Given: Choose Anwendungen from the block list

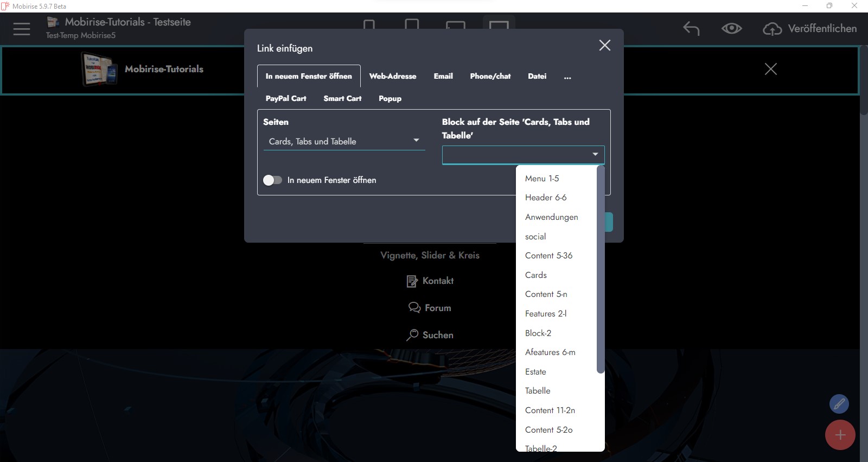Looking at the screenshot, I should point(551,217).
